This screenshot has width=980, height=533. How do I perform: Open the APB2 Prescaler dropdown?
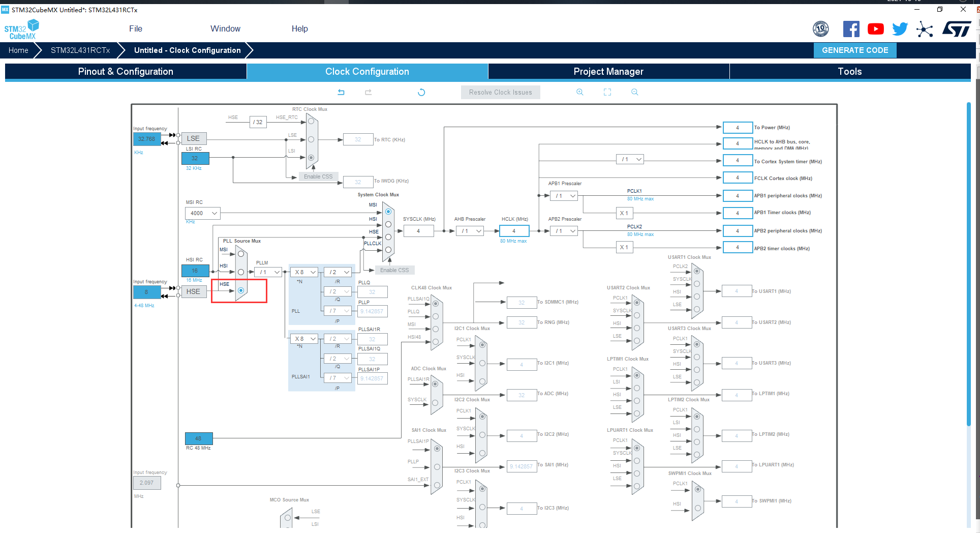point(564,231)
